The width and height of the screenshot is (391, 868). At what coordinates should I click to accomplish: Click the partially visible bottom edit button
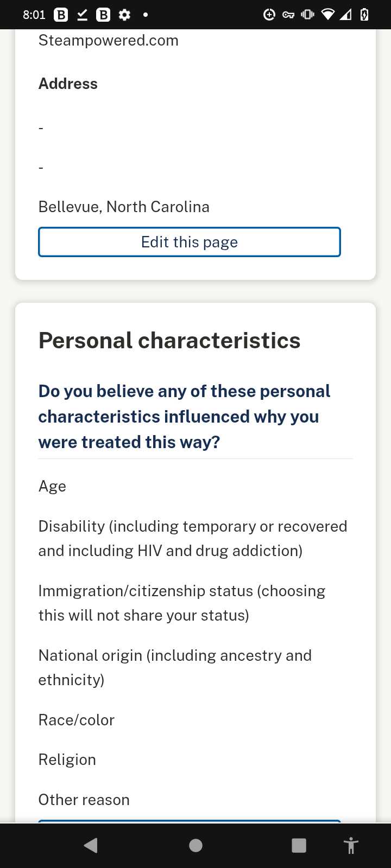190,821
